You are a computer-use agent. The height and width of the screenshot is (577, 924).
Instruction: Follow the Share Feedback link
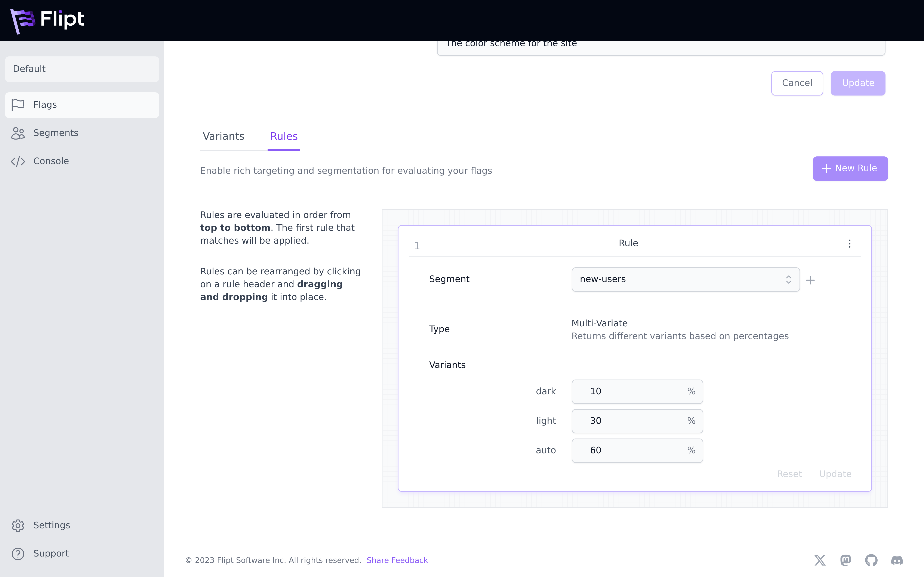(x=397, y=560)
